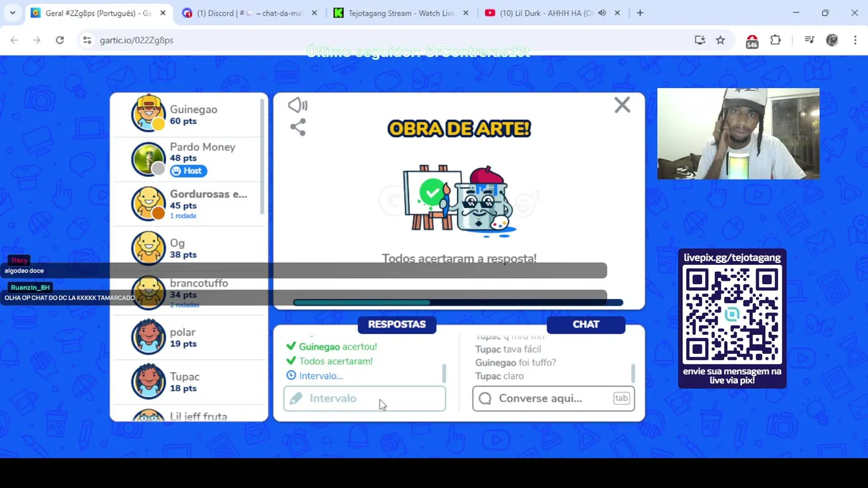
Task: Click 'Todos acertaram a resposta!' message
Action: tap(459, 258)
